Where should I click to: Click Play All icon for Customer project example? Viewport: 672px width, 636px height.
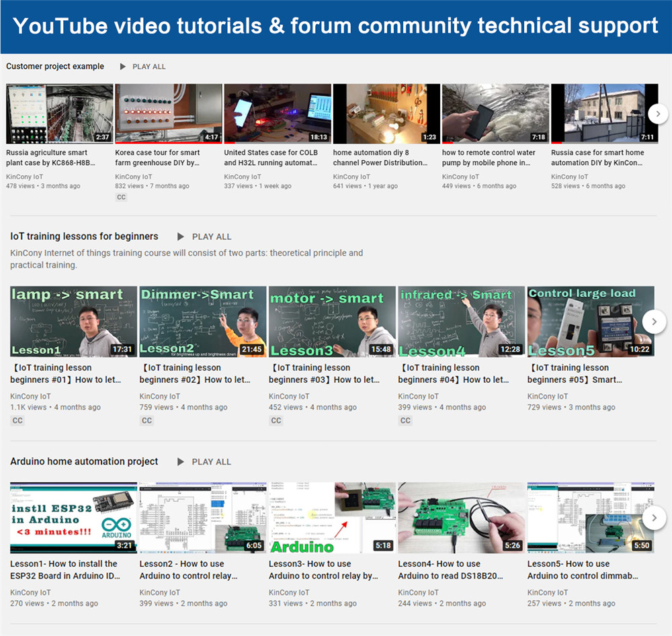pos(123,66)
